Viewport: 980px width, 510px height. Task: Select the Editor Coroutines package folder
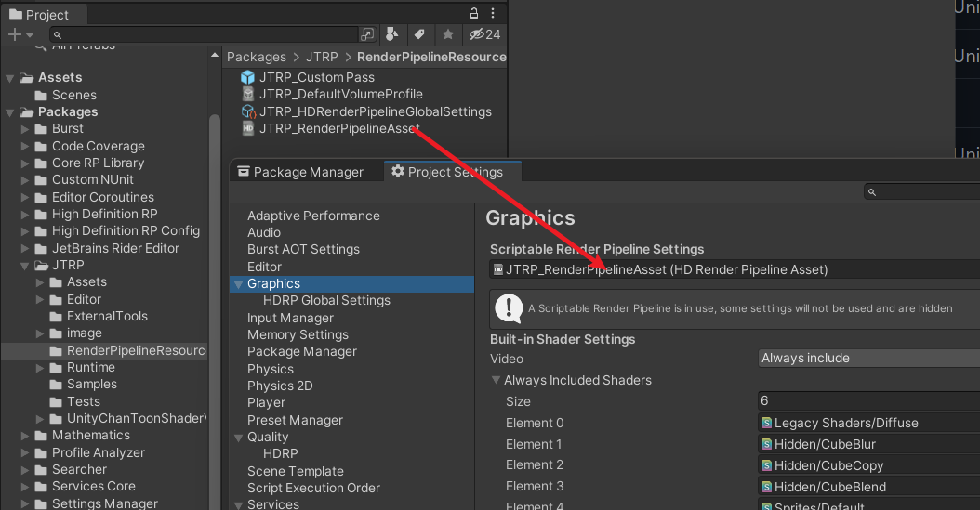pos(95,197)
